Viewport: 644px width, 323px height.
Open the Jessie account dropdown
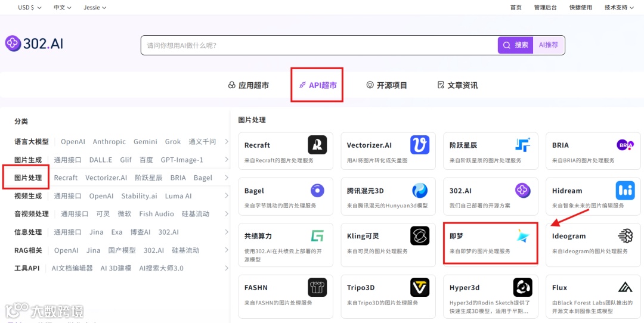pyautogui.click(x=95, y=7)
